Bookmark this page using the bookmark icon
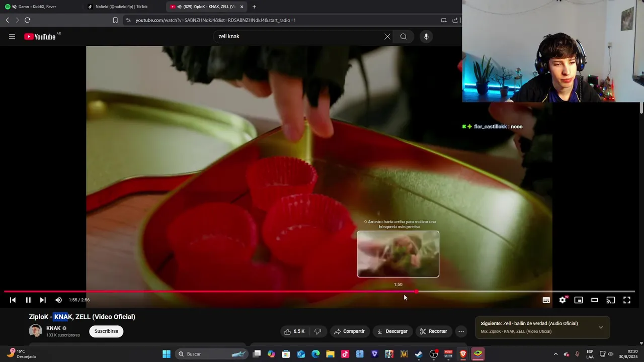The image size is (644, 362). (115, 20)
